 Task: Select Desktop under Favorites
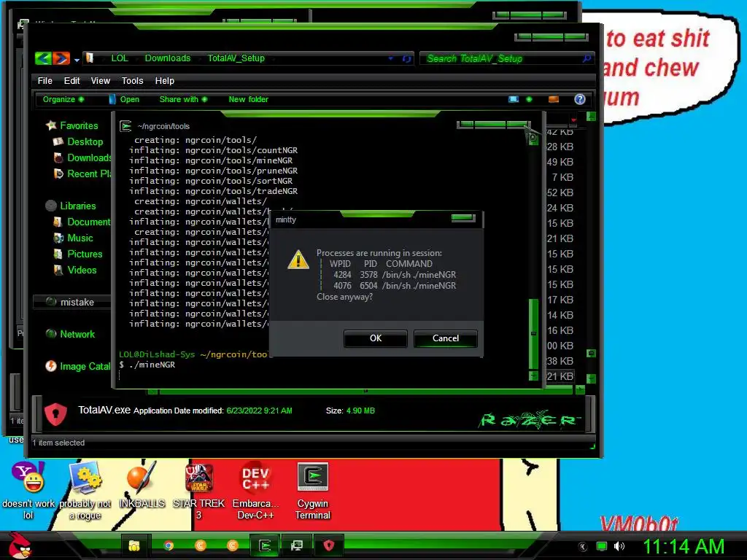[x=78, y=142]
